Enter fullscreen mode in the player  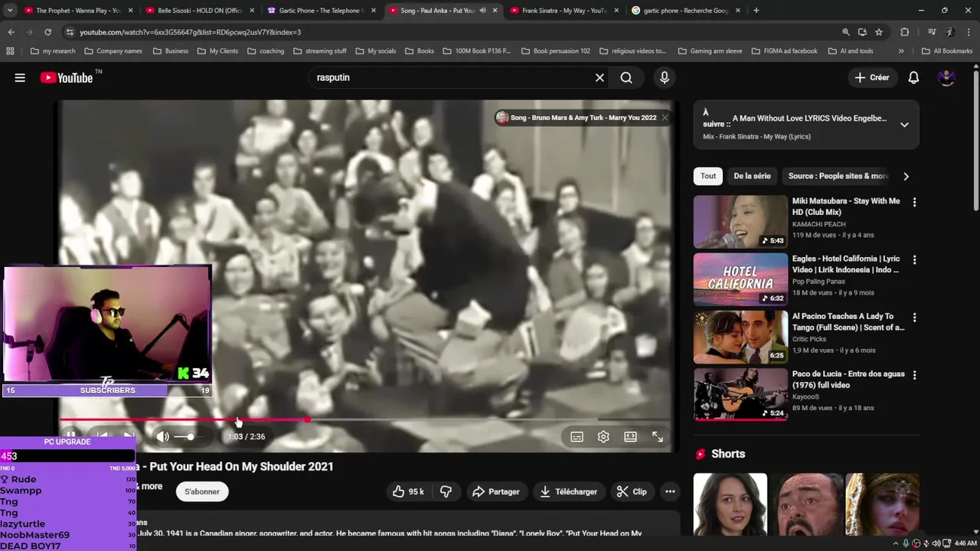click(x=658, y=436)
